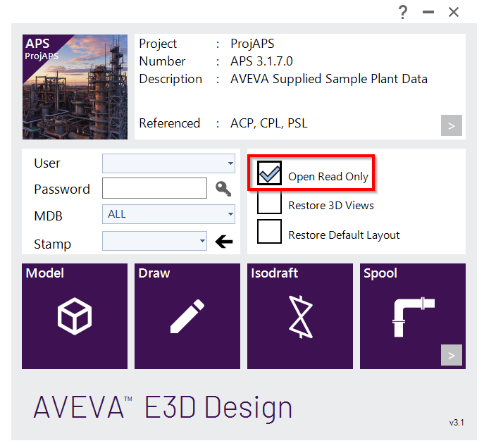Click the v3.1 version label

457,423
